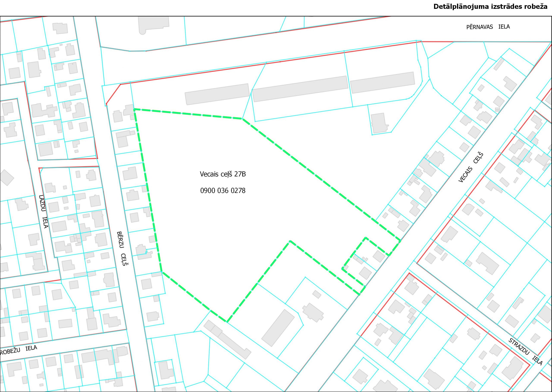
Task: Click the 'PĒRNAVAS IELA' street label
Action: point(488,27)
